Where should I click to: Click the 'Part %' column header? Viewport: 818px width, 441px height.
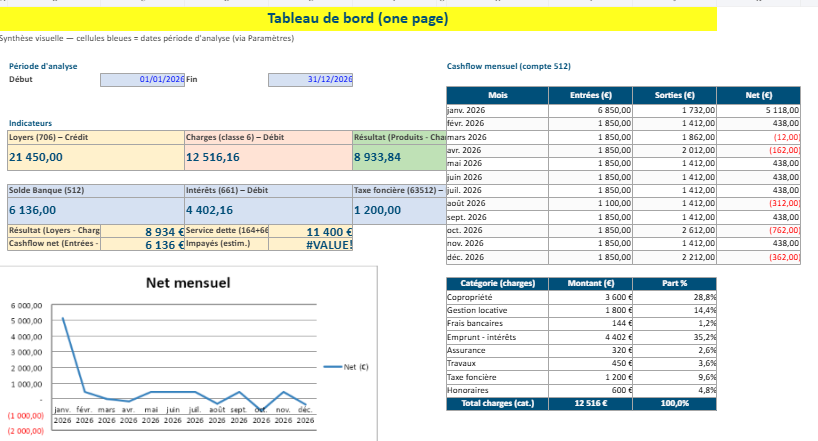tap(675, 284)
